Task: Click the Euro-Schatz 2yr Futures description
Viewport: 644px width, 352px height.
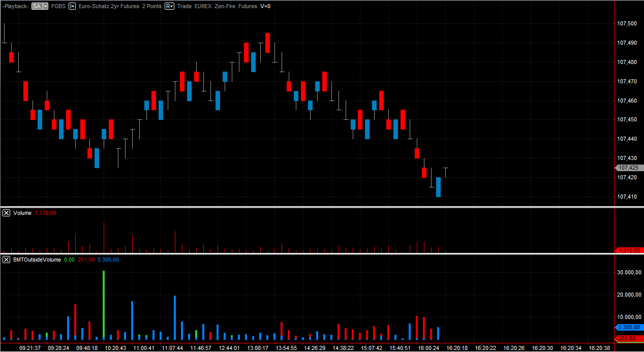Action: [x=109, y=6]
